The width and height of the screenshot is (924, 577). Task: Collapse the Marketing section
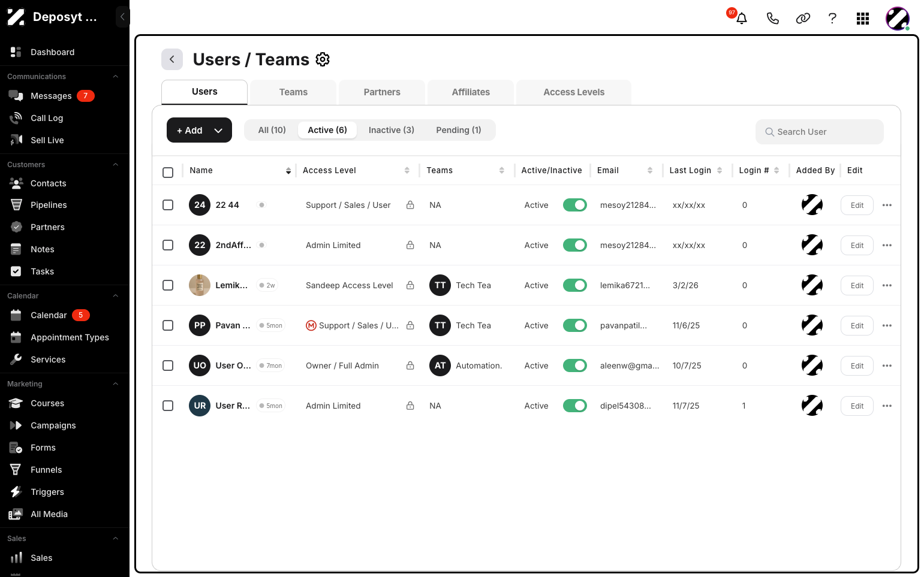(x=116, y=384)
